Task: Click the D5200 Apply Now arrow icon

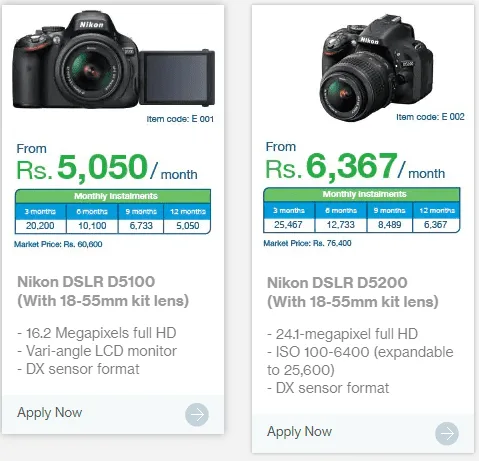Action: (x=447, y=433)
